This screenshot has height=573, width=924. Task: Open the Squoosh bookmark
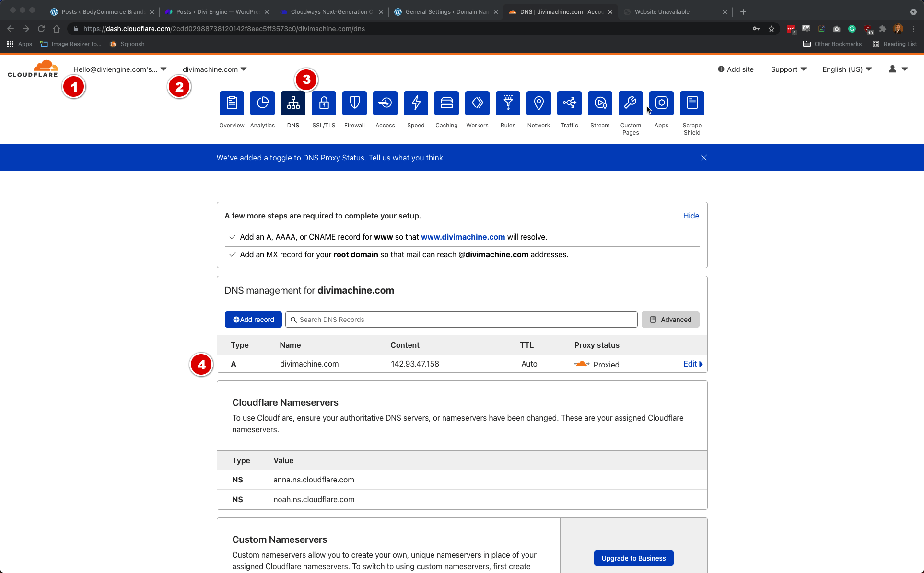127,44
